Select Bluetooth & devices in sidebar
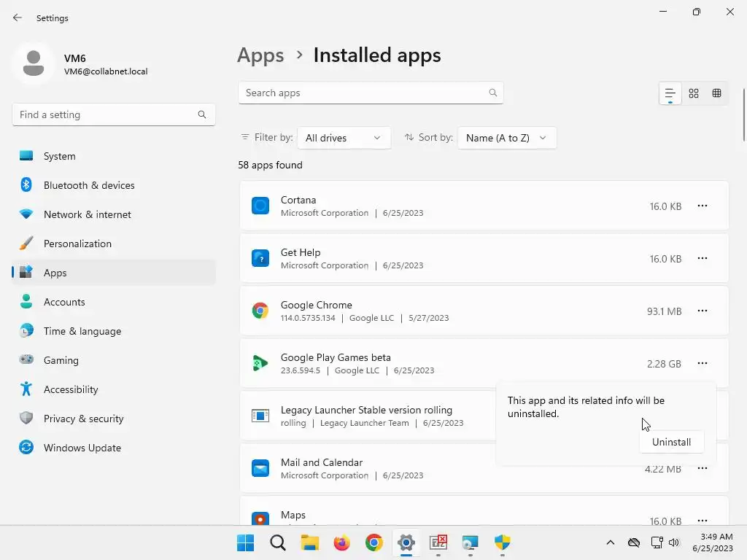Viewport: 747px width, 560px height. 89,185
